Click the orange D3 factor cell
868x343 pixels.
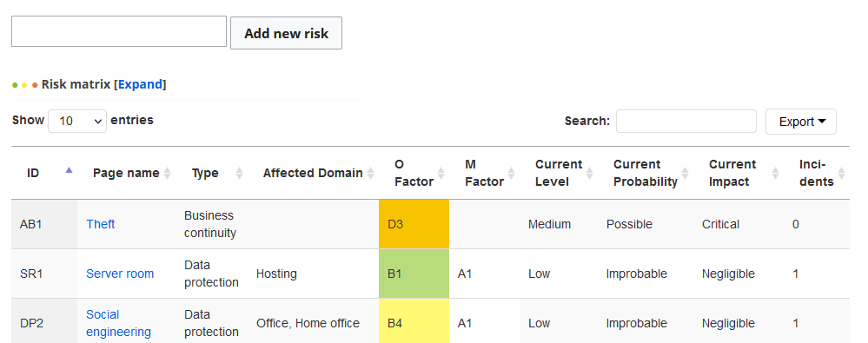pyautogui.click(x=414, y=224)
